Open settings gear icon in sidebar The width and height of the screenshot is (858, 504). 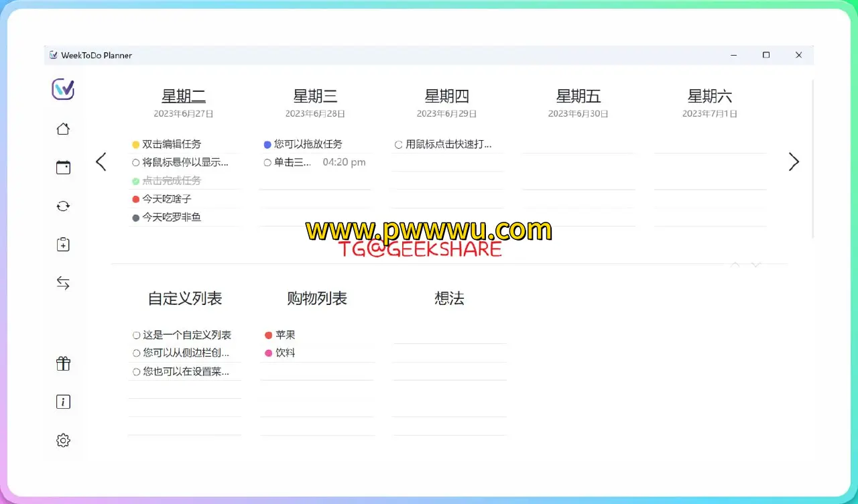63,440
